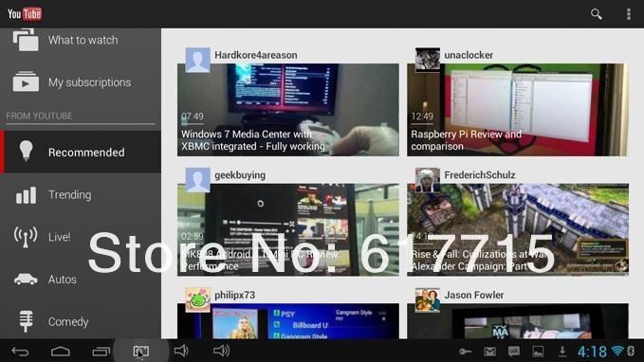Open the Jason Fowler channel name

click(474, 295)
